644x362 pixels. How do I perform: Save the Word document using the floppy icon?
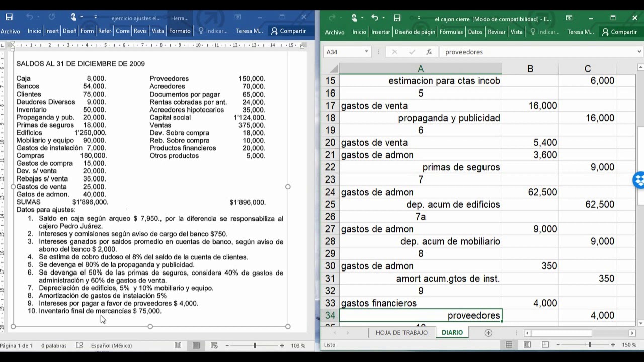pyautogui.click(x=9, y=17)
